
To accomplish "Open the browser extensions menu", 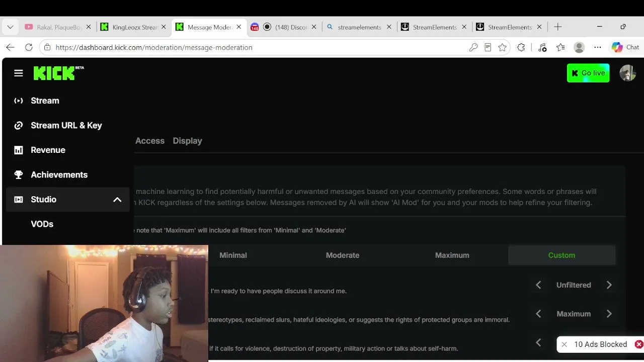I will pyautogui.click(x=521, y=47).
